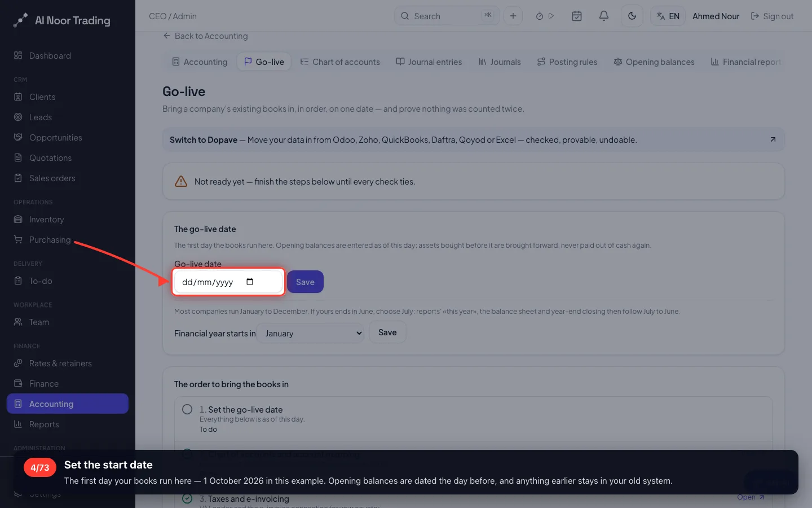Screen dimensions: 812x508
Task: Open Purchasing in sidebar
Action: tap(68, 239)
